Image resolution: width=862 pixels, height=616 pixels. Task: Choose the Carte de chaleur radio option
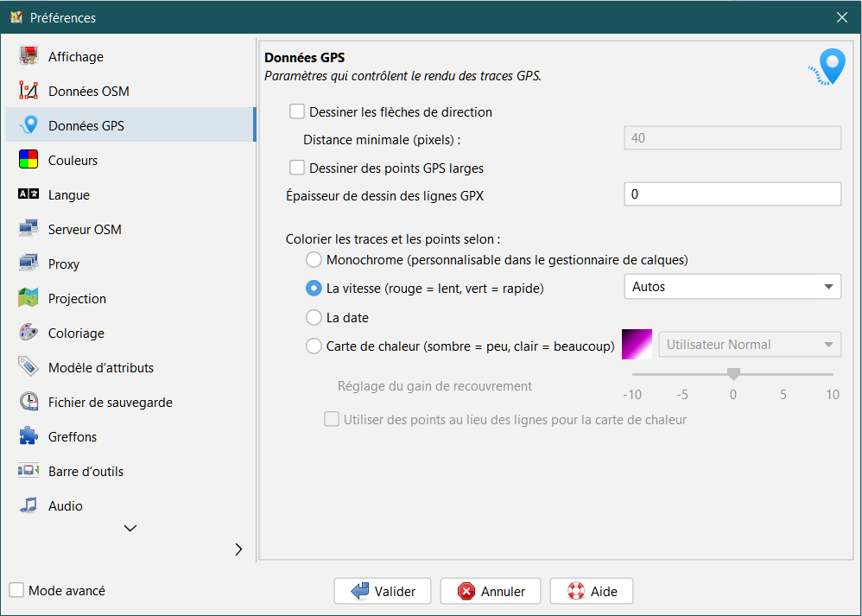click(x=314, y=346)
